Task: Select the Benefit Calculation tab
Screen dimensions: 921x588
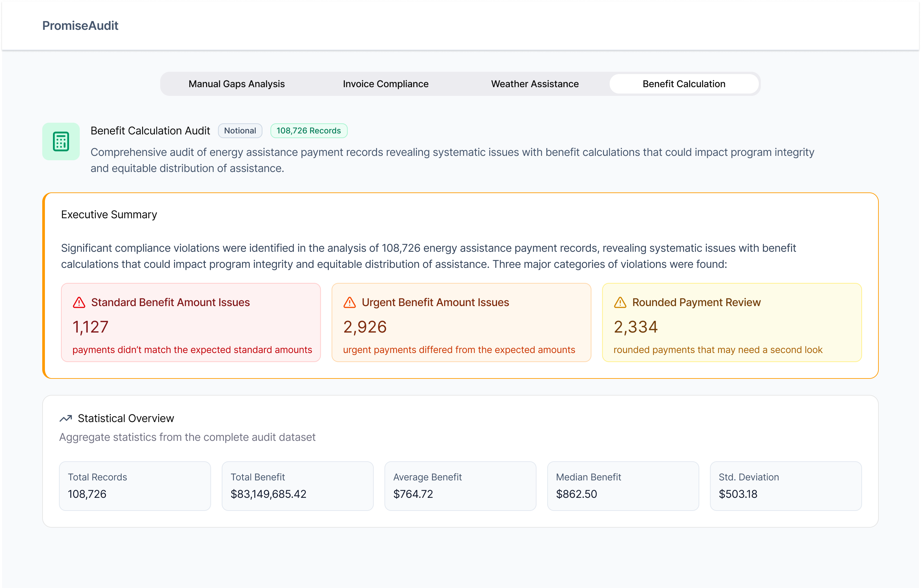Action: 684,84
